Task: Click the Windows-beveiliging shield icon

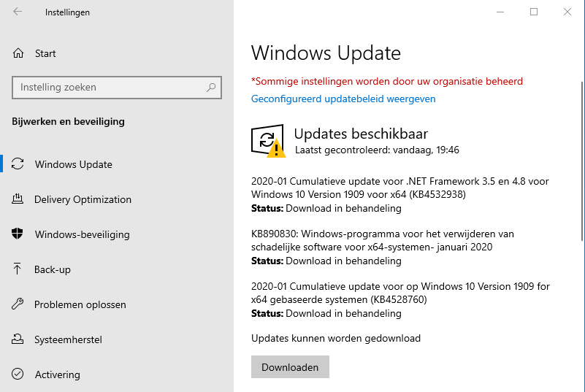Action: (x=18, y=234)
